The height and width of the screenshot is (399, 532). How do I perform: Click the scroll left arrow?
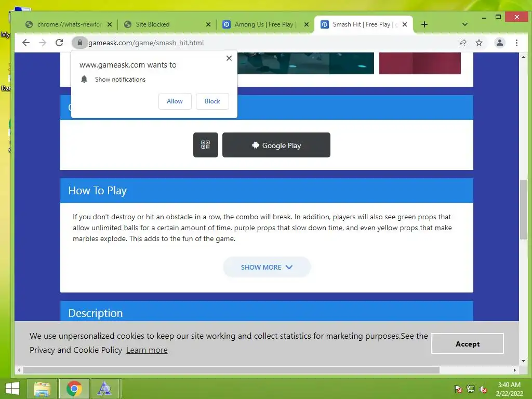tap(19, 370)
